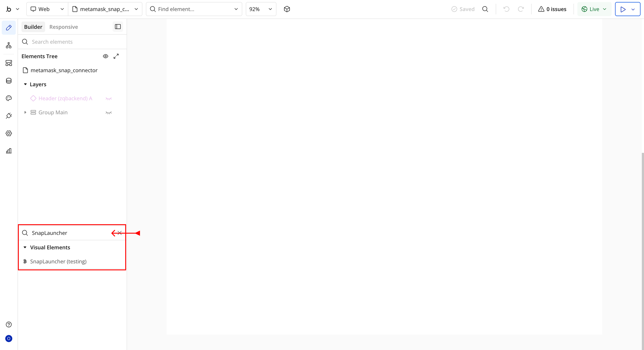
Task: Expand the Group Main tree item
Action: tap(25, 113)
